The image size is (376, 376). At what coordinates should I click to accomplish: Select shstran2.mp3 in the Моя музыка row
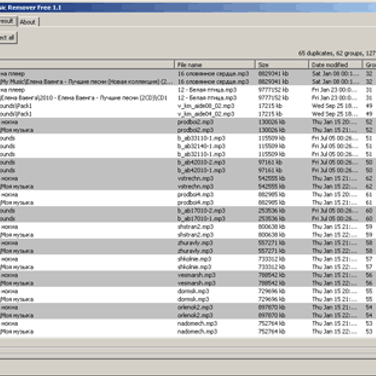click(x=195, y=235)
